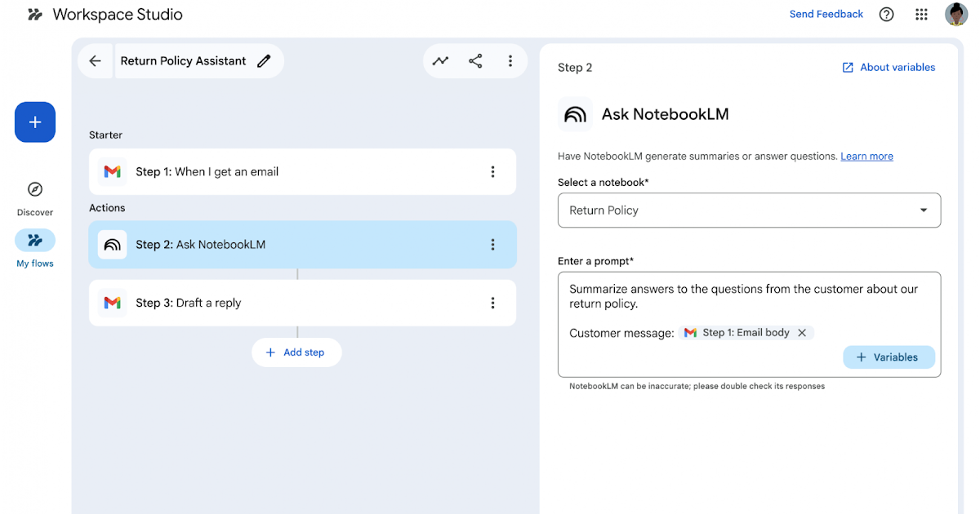Click the back arrow beside flow name
This screenshot has width=980, height=514.
point(96,61)
